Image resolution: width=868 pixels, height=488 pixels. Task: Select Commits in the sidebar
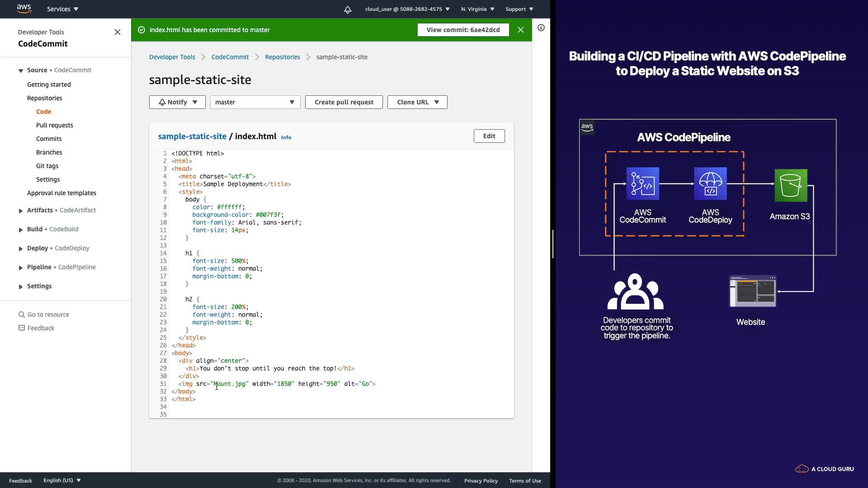49,139
